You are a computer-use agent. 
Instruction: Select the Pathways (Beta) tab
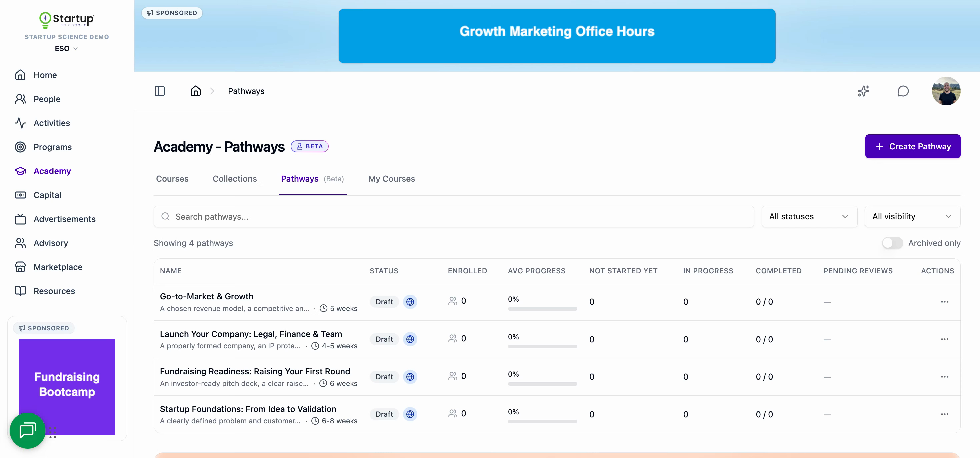pyautogui.click(x=312, y=179)
